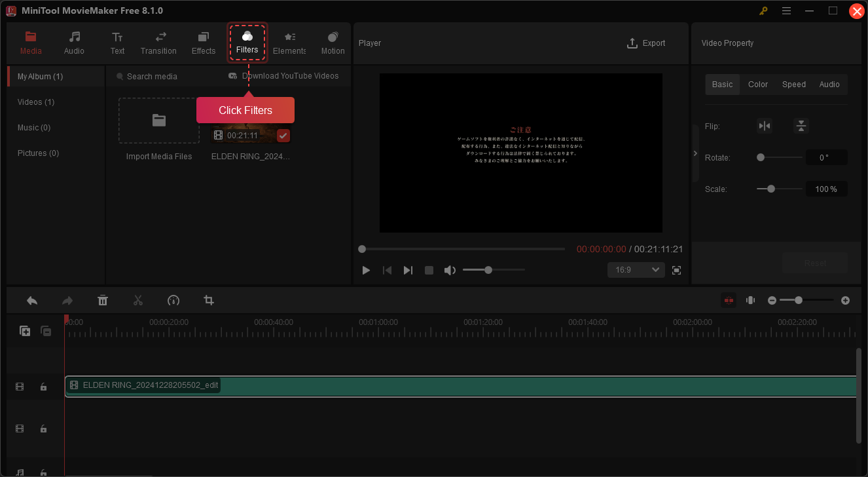This screenshot has width=868, height=477.
Task: Redo the last action
Action: click(x=67, y=300)
